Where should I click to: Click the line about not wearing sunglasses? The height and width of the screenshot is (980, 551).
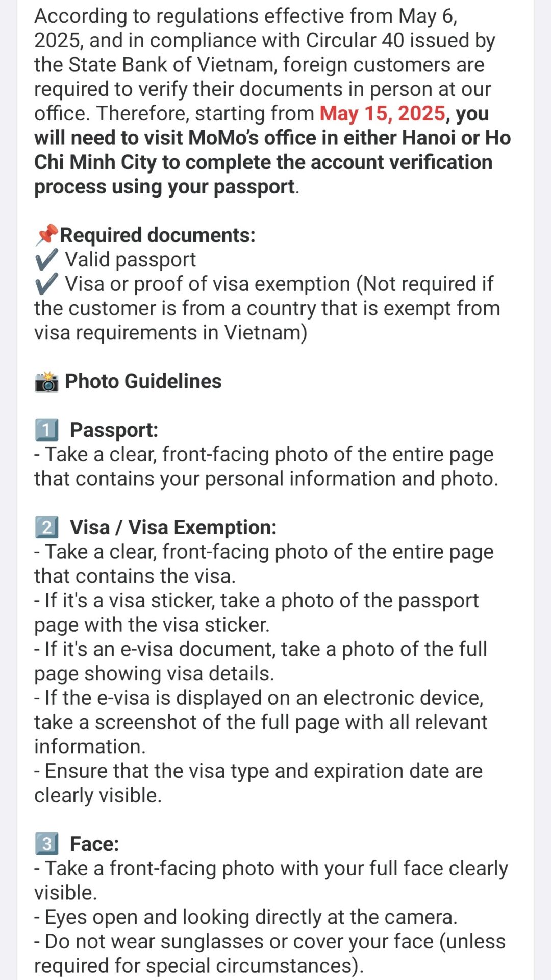[x=270, y=953]
